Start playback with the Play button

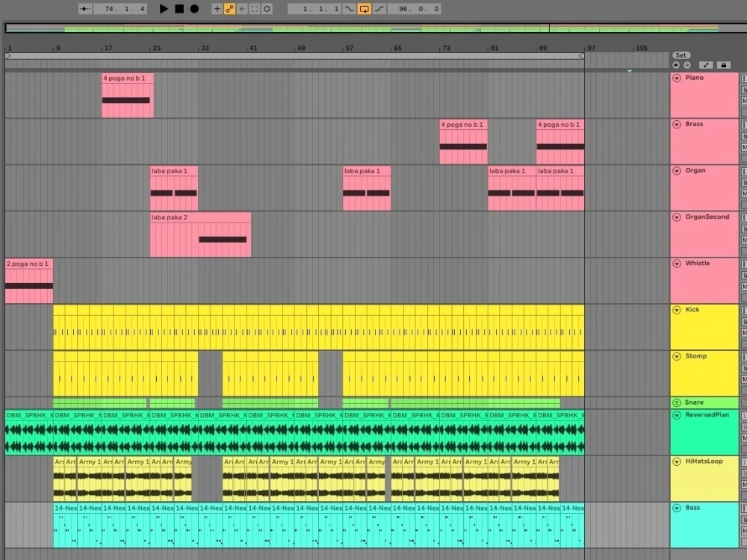(x=164, y=8)
